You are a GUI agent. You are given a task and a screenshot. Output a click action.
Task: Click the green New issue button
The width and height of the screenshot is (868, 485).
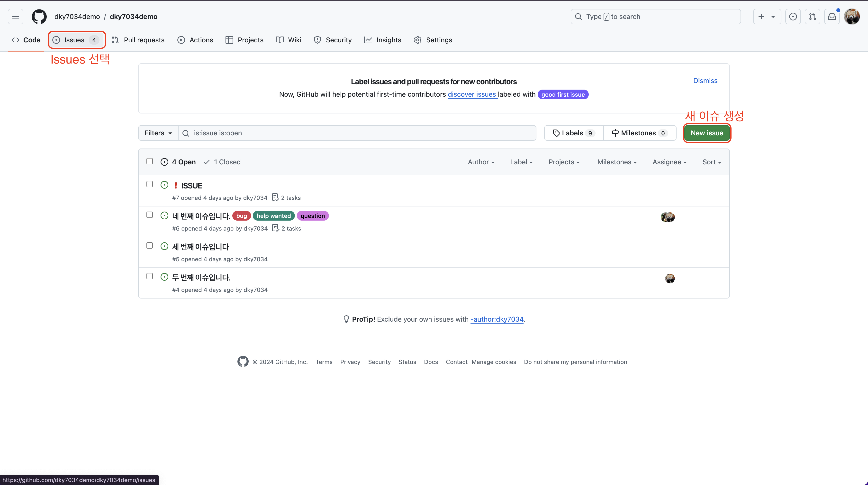(707, 133)
